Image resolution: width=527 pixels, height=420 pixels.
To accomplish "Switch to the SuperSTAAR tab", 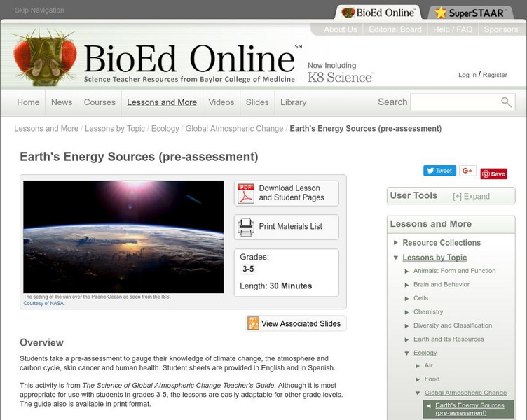I will tap(470, 13).
